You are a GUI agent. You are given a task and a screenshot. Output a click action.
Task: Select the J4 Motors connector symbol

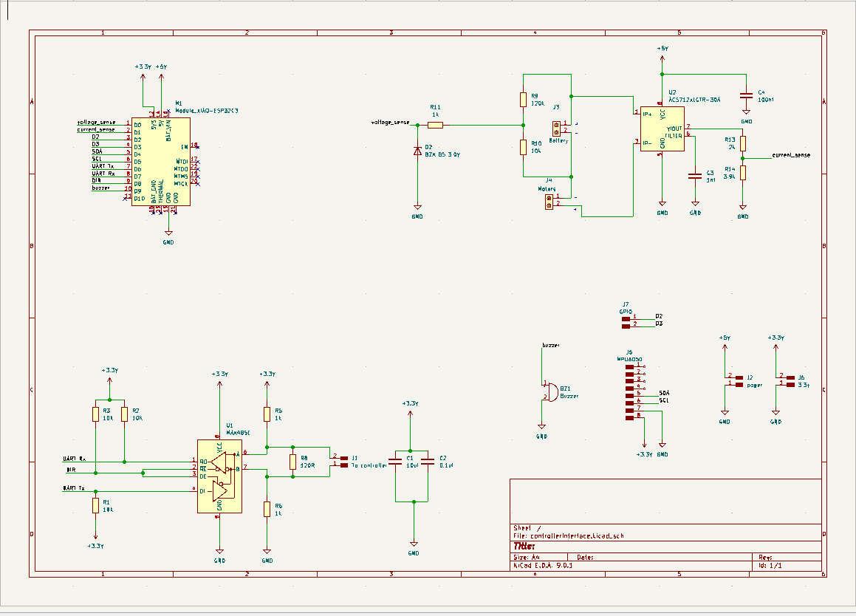(x=549, y=202)
